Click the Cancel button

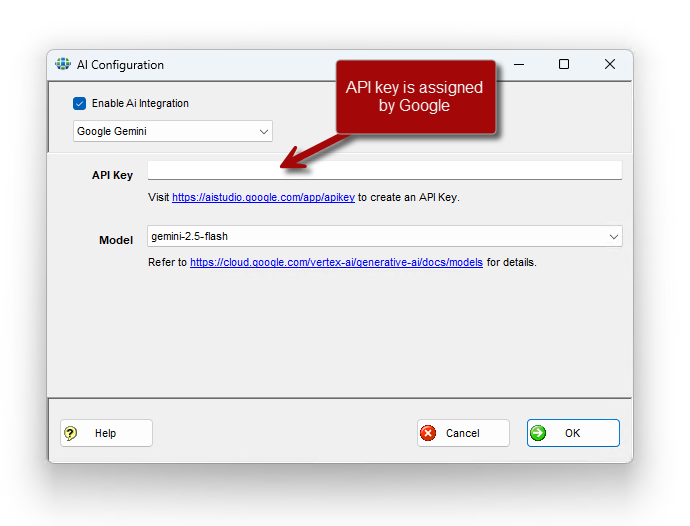click(463, 433)
